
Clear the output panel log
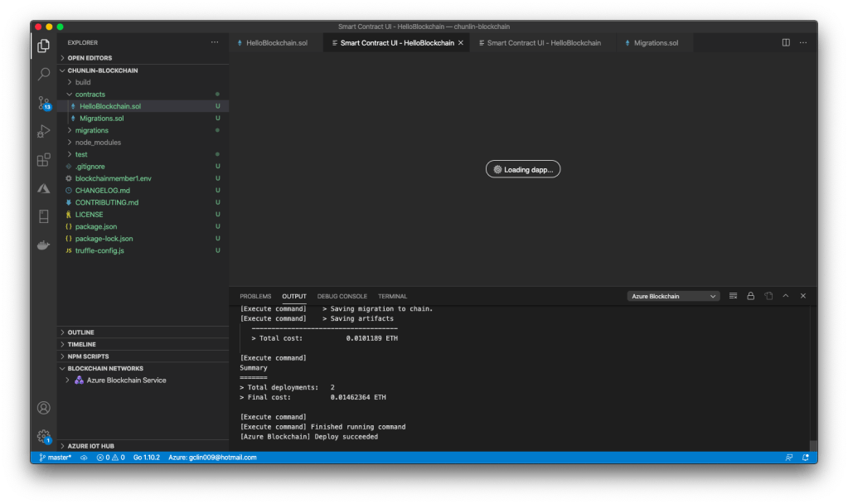pos(733,296)
